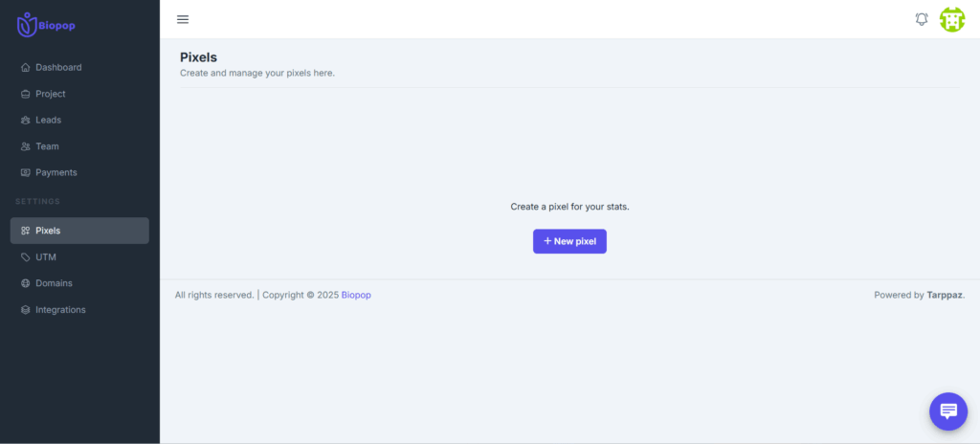Select the Leads icon in sidebar
Screen dimensions: 980x444
[26, 121]
